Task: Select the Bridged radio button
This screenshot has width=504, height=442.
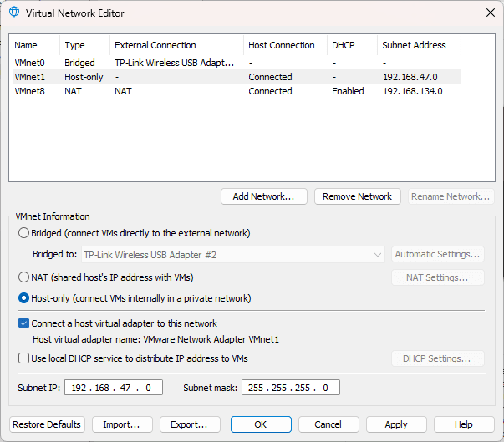Action: click(x=23, y=233)
